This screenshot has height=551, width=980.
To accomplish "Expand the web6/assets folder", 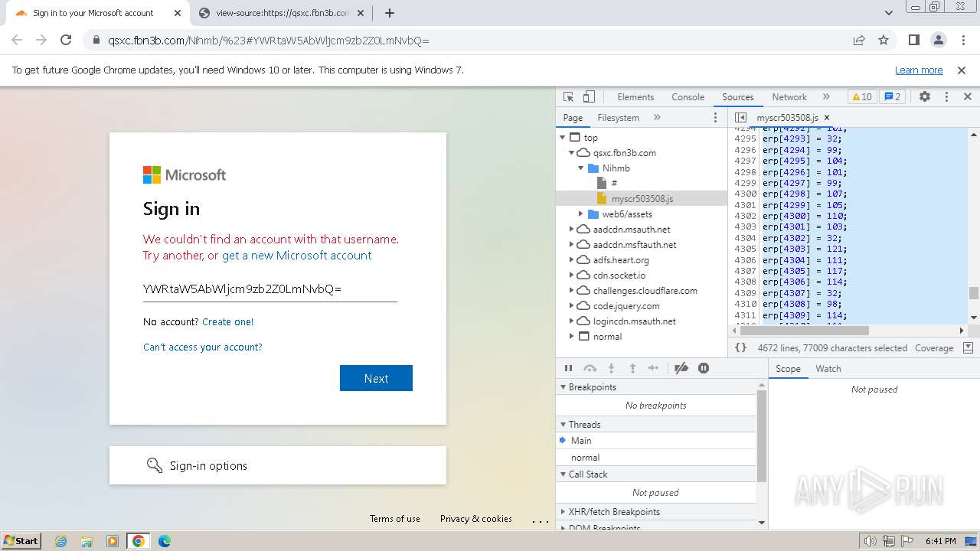I will coord(580,214).
